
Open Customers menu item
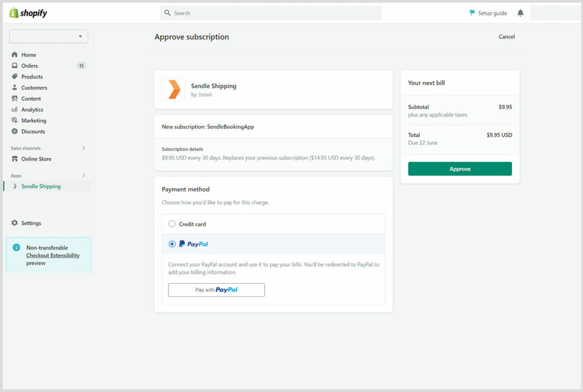pyautogui.click(x=34, y=88)
